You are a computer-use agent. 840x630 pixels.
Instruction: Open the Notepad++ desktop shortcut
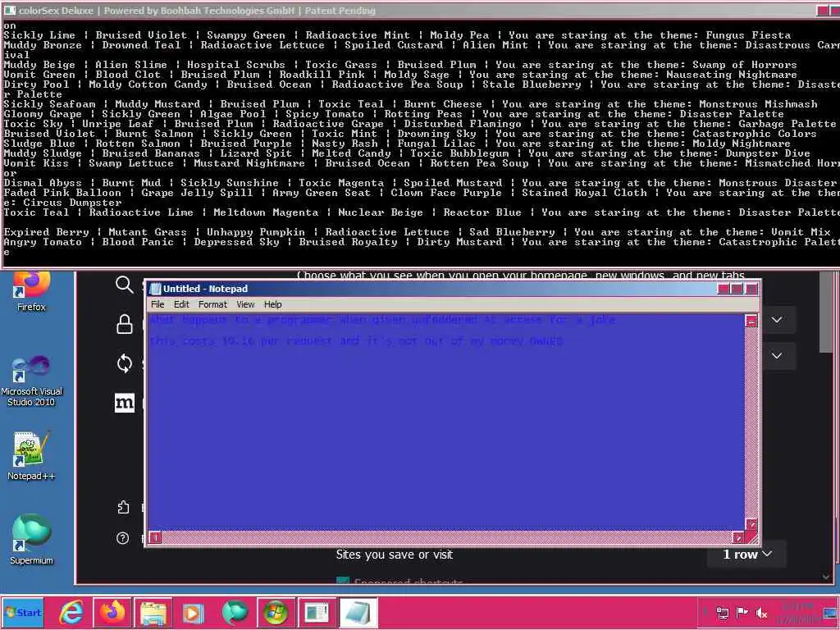[31, 455]
